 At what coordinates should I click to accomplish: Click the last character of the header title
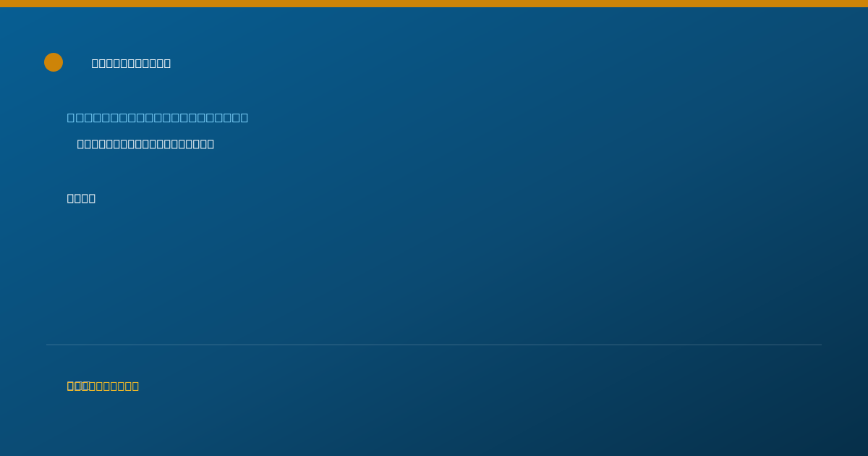point(167,63)
